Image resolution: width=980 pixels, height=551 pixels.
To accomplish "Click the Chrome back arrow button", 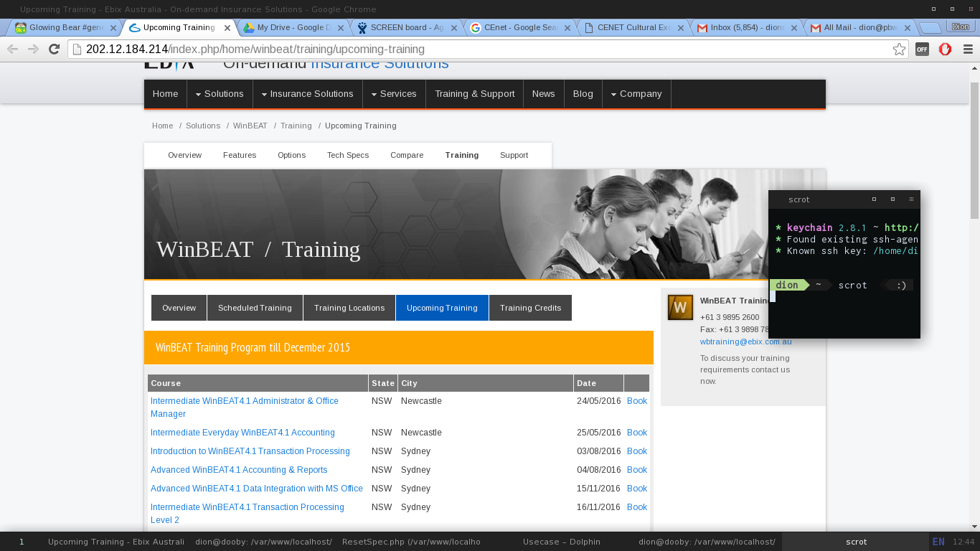I will (12, 50).
